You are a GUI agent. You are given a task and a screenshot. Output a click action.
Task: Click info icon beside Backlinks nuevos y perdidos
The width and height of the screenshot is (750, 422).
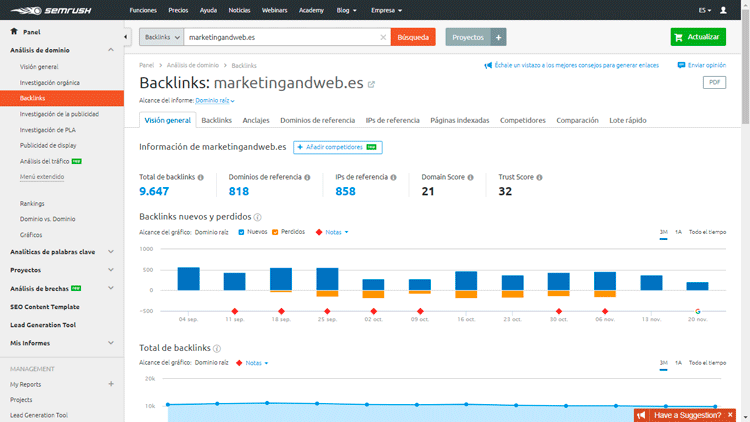[257, 217]
